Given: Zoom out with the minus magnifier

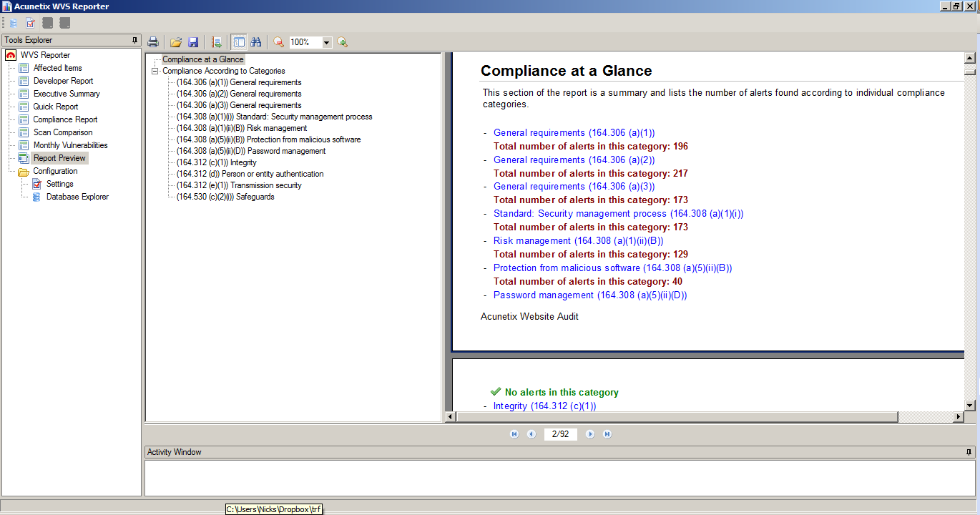Looking at the screenshot, I should click(279, 42).
